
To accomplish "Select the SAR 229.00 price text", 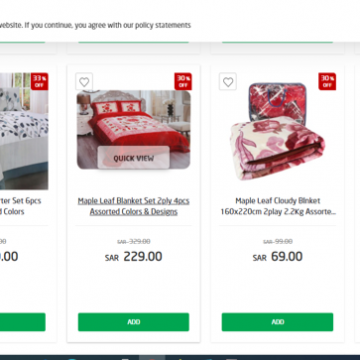I will click(134, 257).
